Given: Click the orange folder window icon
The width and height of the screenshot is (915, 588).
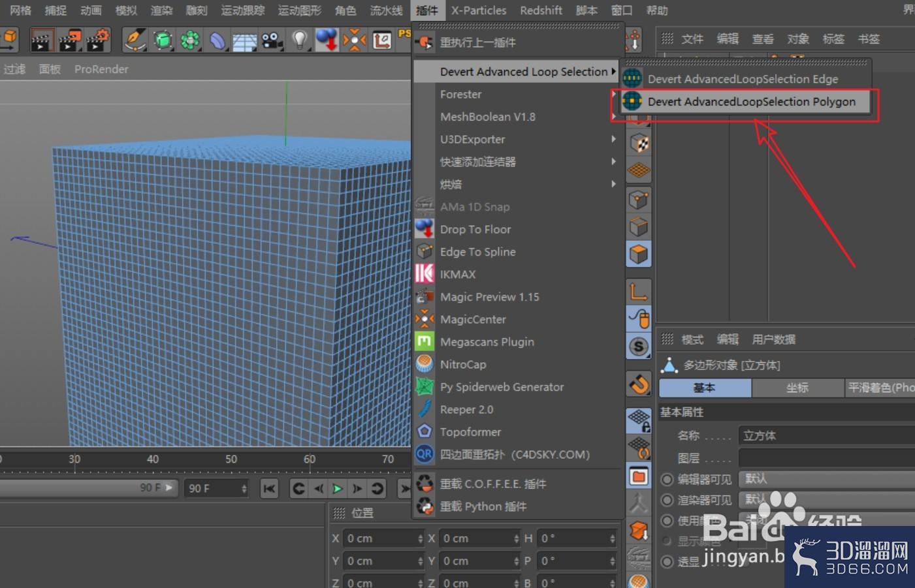Looking at the screenshot, I should click(639, 476).
